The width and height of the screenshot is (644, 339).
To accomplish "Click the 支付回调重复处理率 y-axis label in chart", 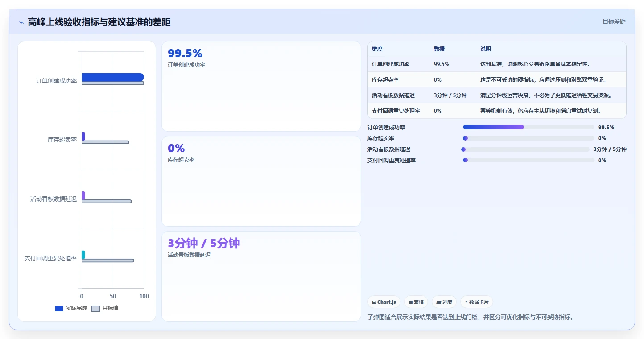I will point(51,258).
